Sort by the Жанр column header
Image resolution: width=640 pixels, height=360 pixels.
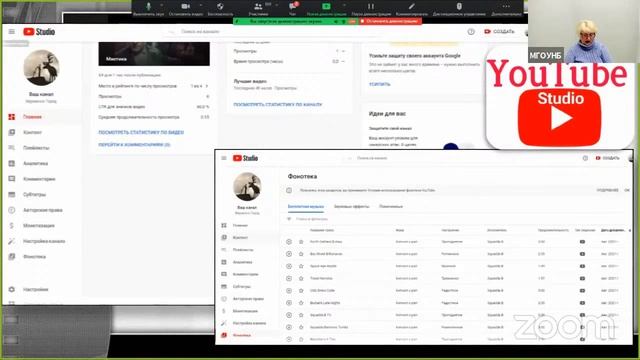[400, 230]
